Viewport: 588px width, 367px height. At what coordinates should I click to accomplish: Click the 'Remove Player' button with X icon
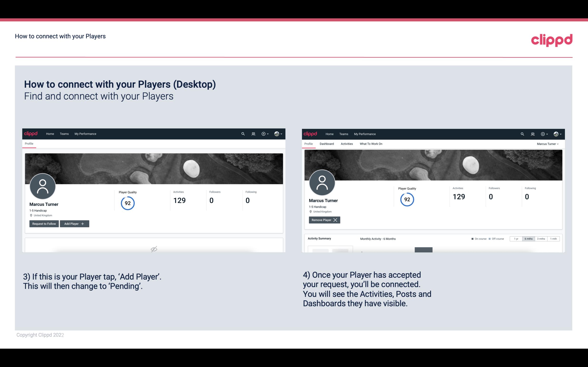click(324, 220)
